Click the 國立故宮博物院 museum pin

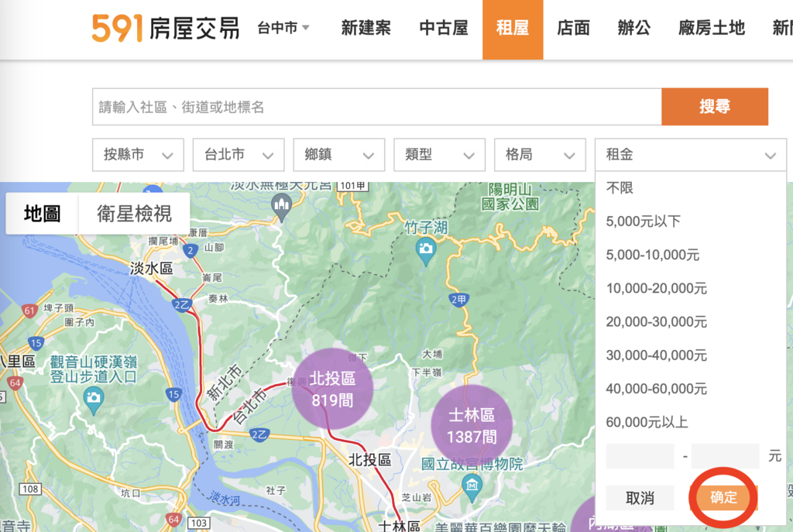pyautogui.click(x=472, y=488)
